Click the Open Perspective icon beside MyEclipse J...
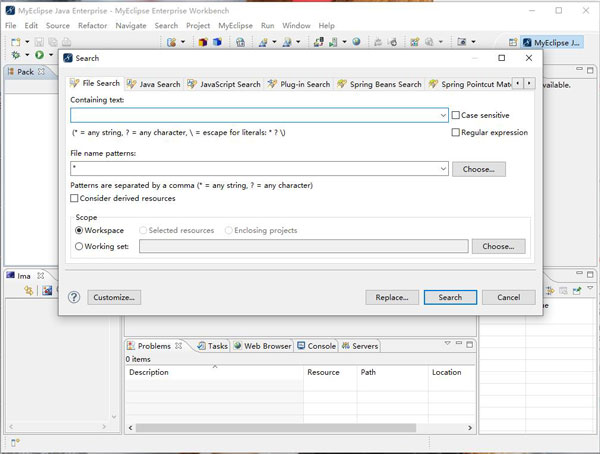This screenshot has height=454, width=600. coord(513,42)
